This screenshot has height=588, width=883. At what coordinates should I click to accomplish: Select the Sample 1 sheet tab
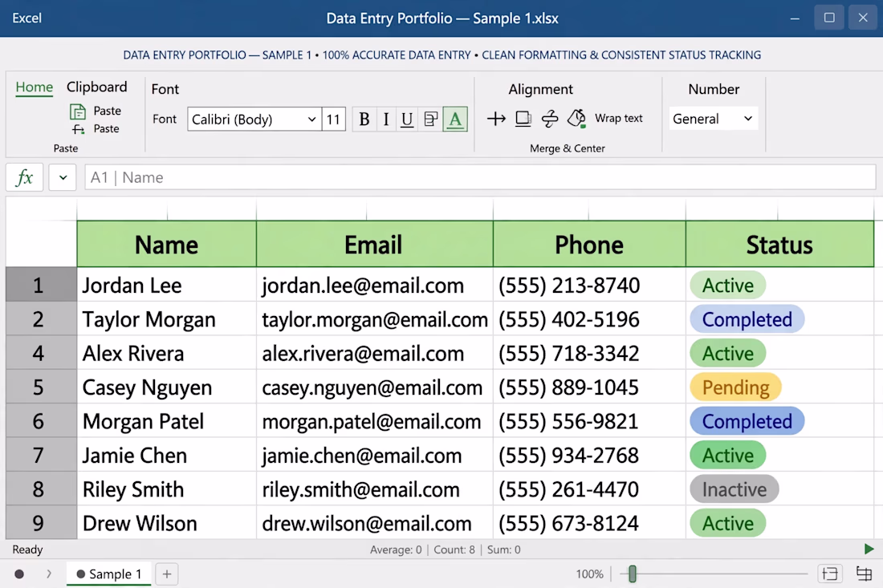pos(109,574)
